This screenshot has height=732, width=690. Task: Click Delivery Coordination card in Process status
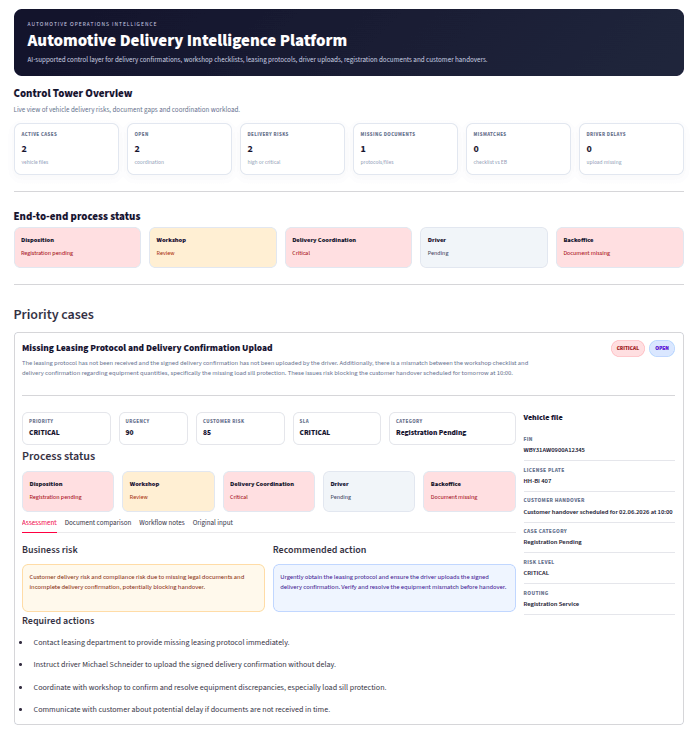click(269, 491)
